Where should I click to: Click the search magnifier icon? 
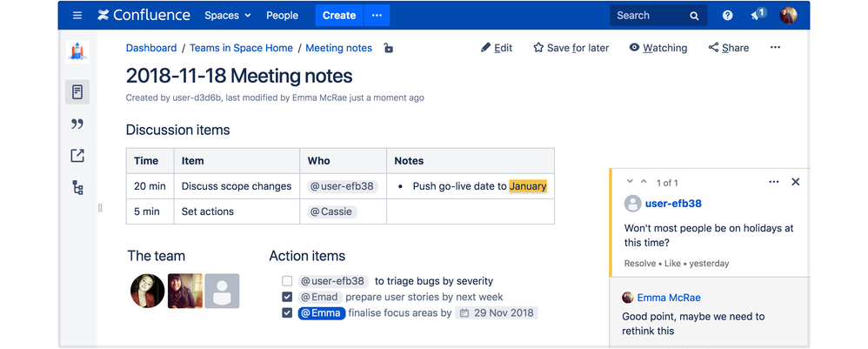[x=694, y=16]
